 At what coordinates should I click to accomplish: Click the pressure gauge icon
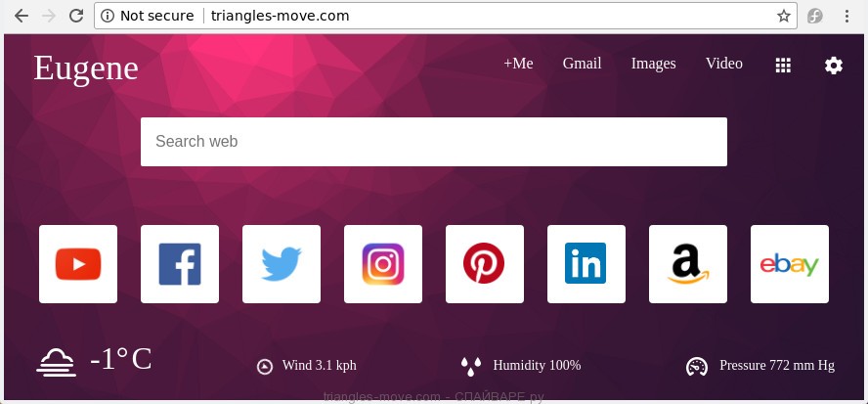(x=697, y=367)
